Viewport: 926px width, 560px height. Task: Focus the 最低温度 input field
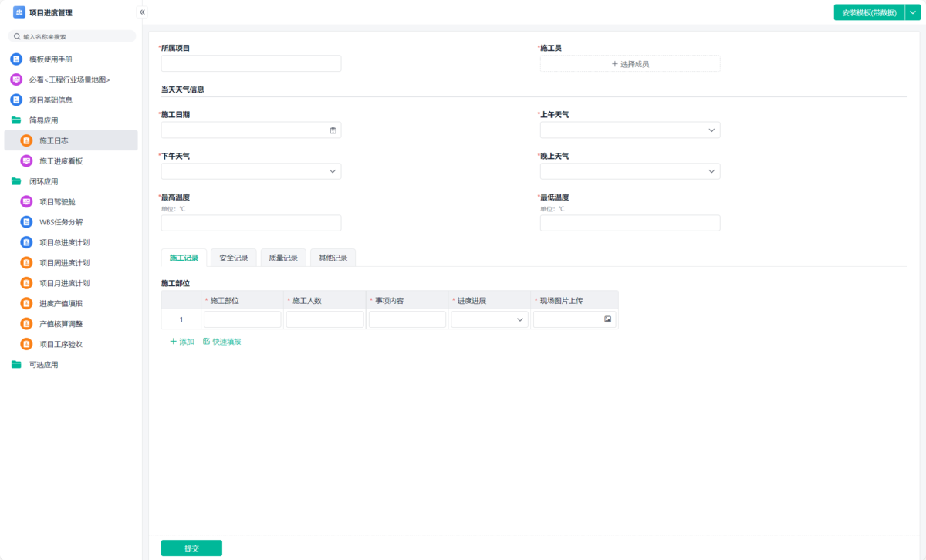click(x=630, y=223)
